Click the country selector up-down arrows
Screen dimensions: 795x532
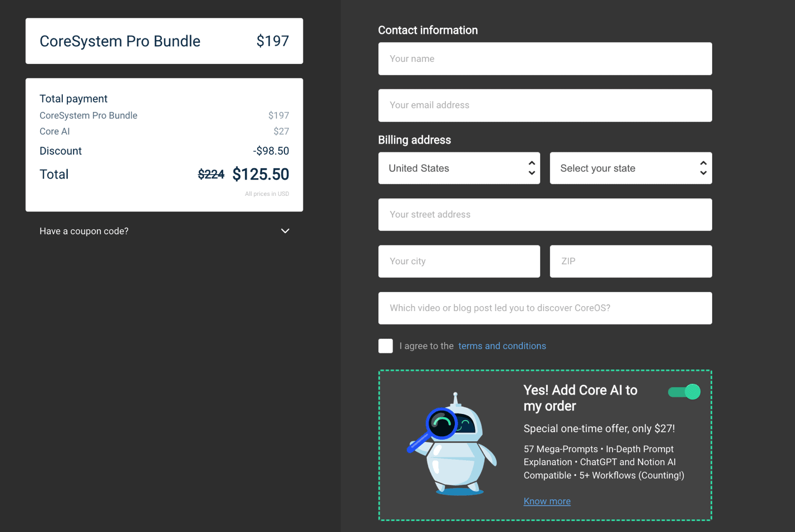click(x=532, y=168)
